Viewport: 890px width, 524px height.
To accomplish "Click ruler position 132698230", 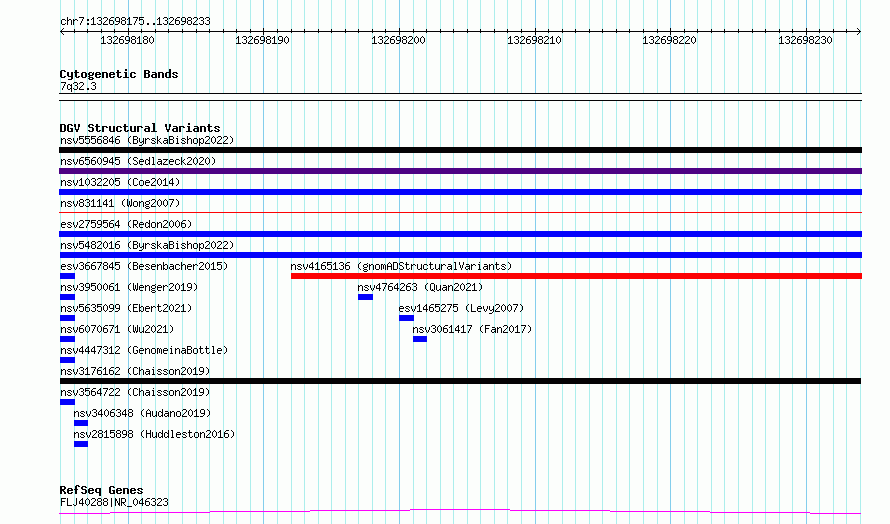I will 805,40.
